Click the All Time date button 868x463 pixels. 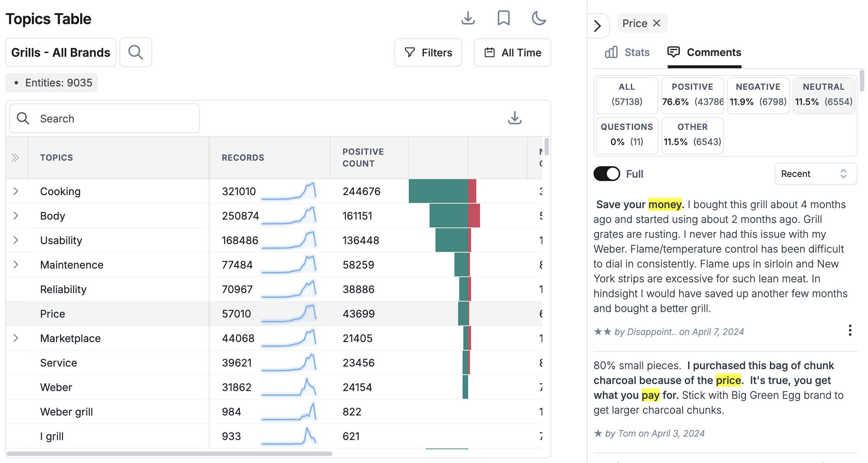pyautogui.click(x=512, y=52)
